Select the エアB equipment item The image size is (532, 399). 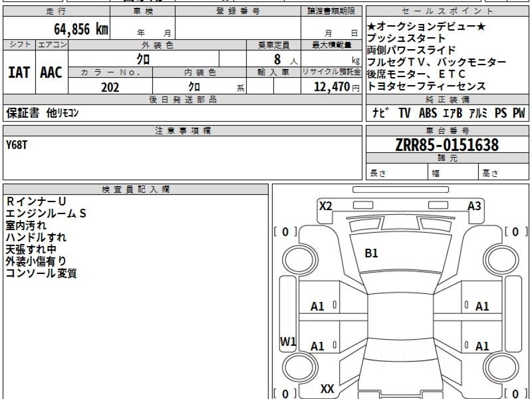click(453, 113)
